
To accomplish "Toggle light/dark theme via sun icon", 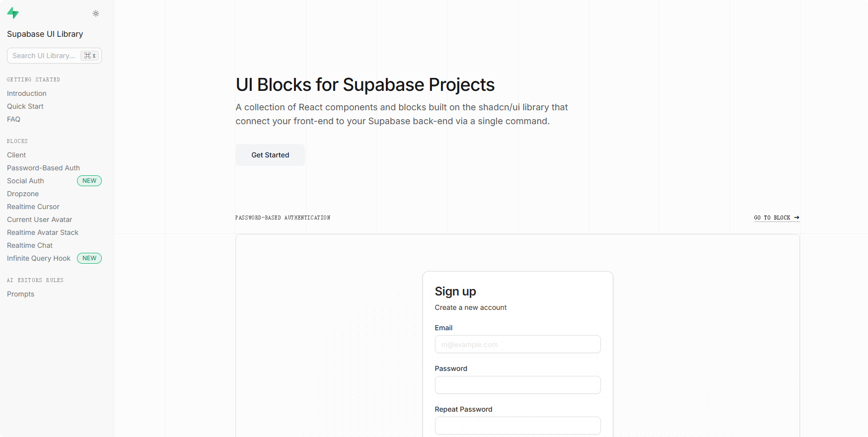I will coord(95,13).
